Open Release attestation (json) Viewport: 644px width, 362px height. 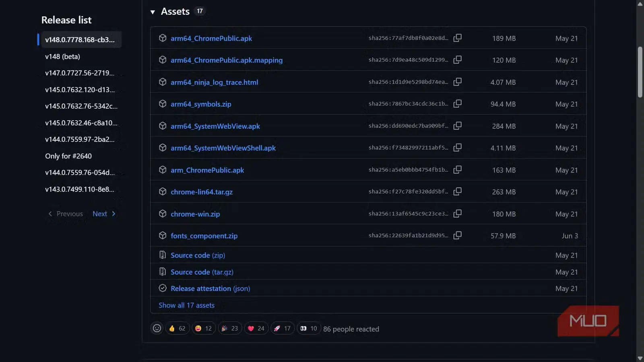point(210,288)
